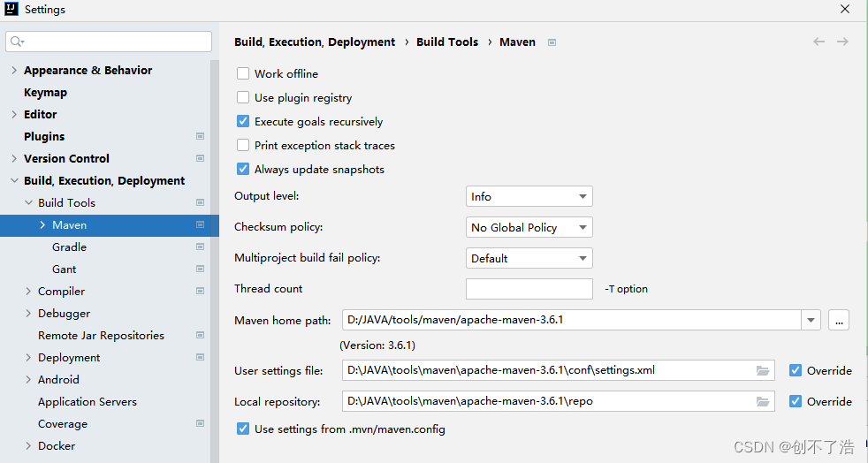
Task: Uncheck Always update snapshots
Action: (x=243, y=170)
